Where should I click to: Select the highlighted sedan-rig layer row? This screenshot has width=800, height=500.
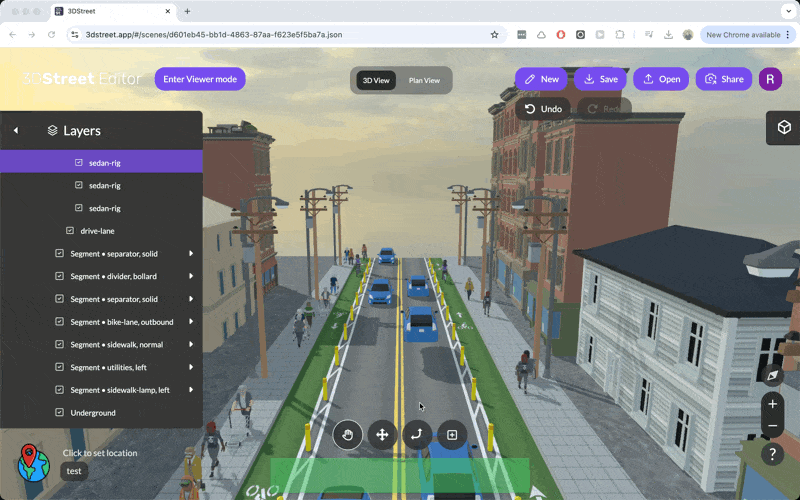[104, 162]
